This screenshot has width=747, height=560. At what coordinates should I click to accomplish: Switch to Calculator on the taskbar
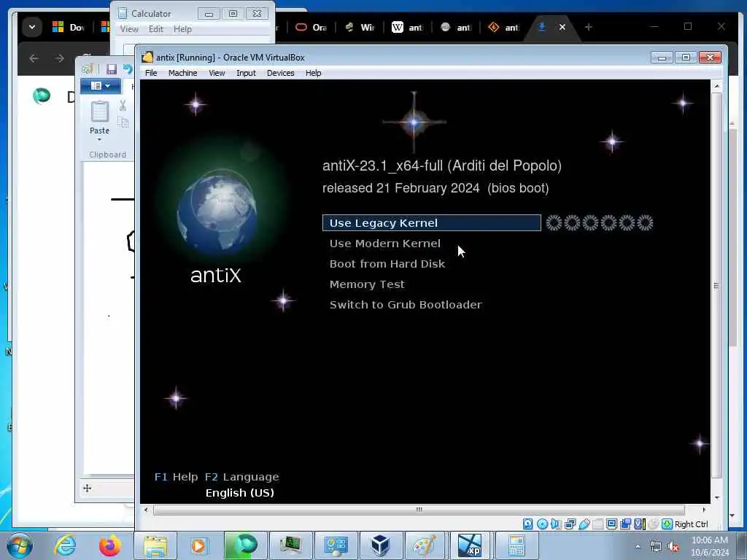(x=516, y=545)
